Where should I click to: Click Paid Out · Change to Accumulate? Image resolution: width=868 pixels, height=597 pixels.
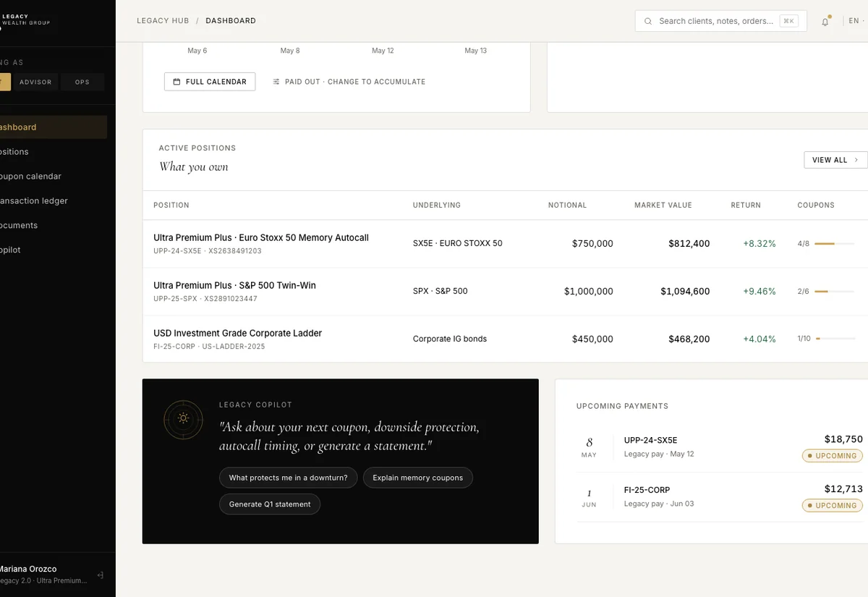(349, 82)
